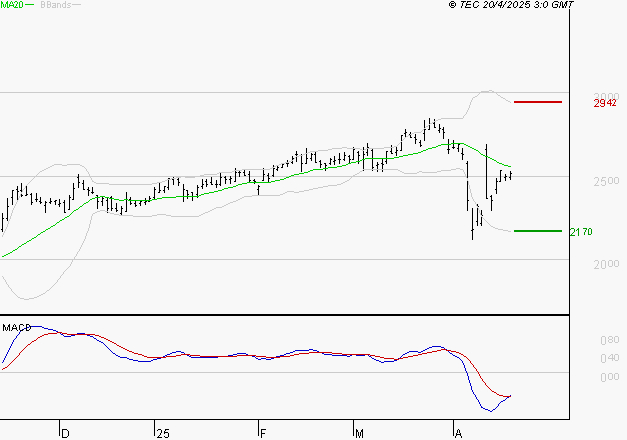Click the MACD indicator panel label
Screen dimensions: 627x440
15,327
